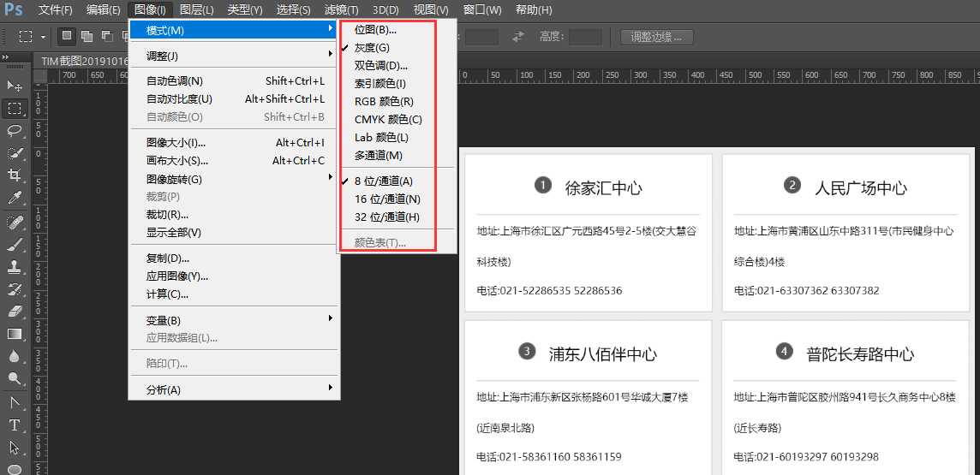Open the 调整(J) submenu
980x475 pixels.
[234, 56]
